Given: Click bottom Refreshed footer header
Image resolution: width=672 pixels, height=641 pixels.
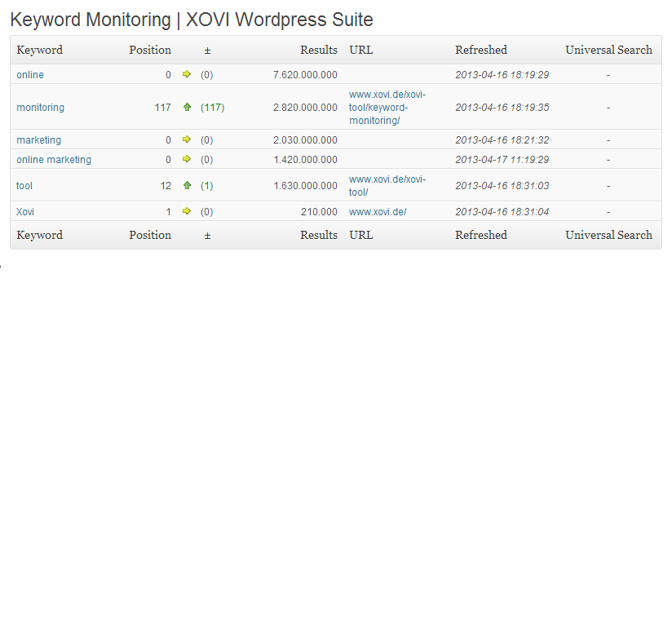Looking at the screenshot, I should pyautogui.click(x=481, y=235).
